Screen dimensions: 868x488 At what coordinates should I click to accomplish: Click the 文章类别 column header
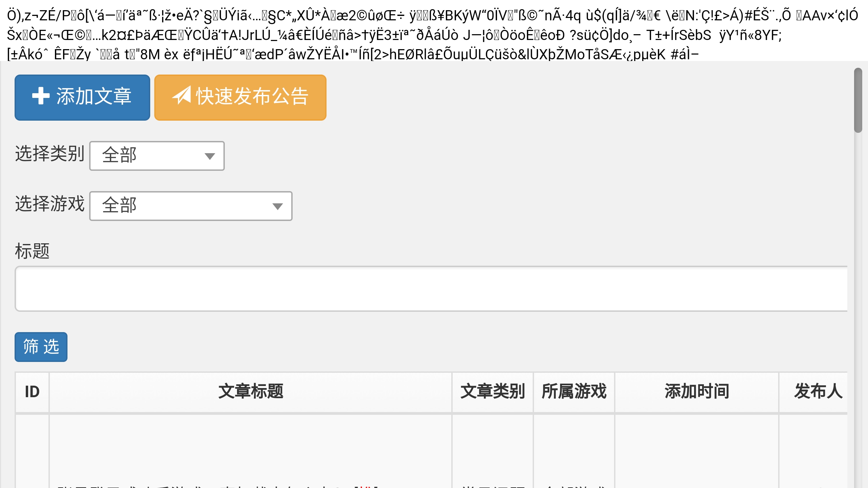click(x=493, y=392)
